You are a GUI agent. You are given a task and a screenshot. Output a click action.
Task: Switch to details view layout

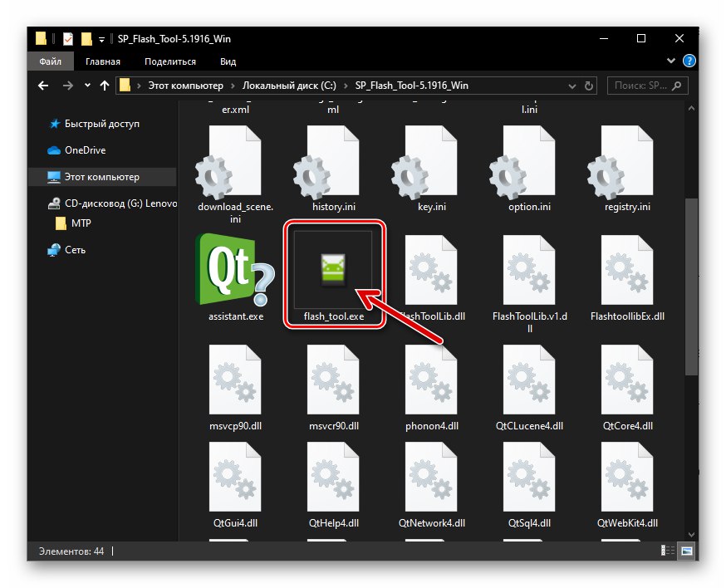[x=667, y=551]
